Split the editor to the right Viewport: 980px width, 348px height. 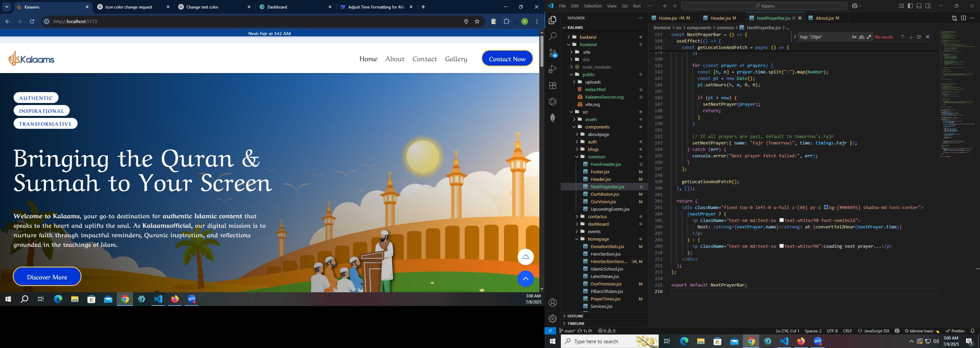tap(963, 18)
